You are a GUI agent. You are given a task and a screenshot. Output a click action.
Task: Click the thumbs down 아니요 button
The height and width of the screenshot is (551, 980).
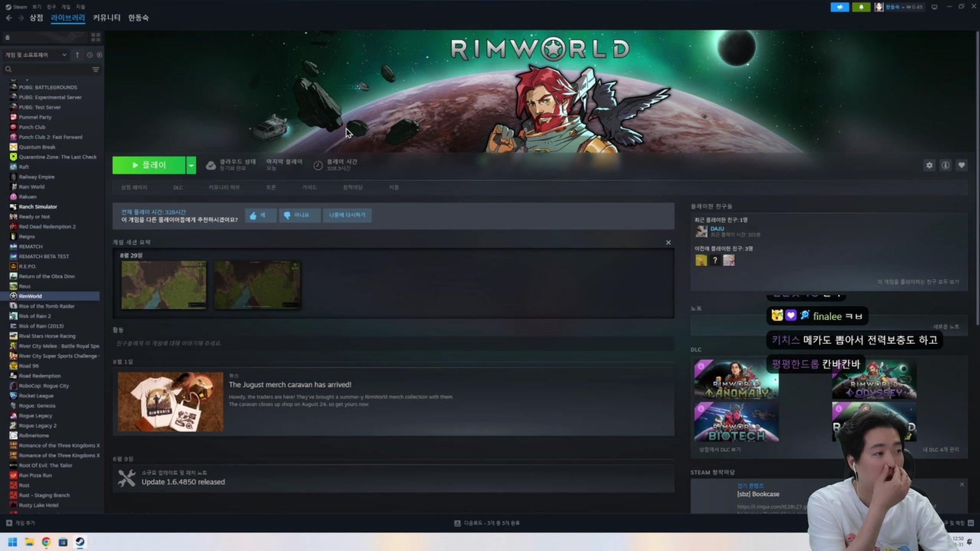point(300,215)
